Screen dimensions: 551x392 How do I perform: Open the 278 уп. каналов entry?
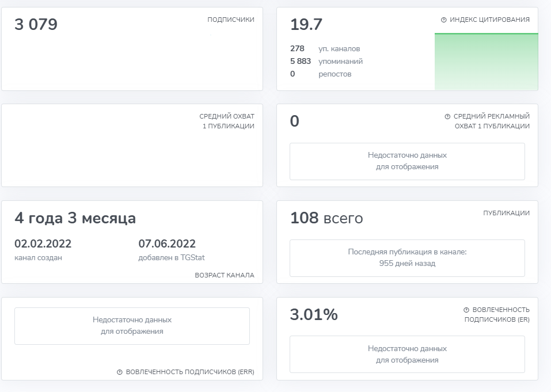(x=325, y=48)
